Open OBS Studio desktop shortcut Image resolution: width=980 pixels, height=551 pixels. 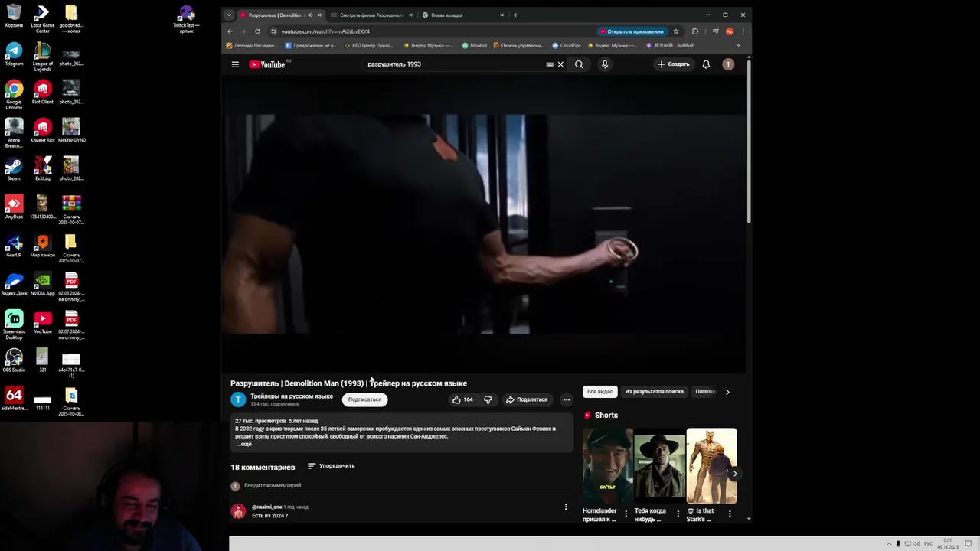point(14,360)
